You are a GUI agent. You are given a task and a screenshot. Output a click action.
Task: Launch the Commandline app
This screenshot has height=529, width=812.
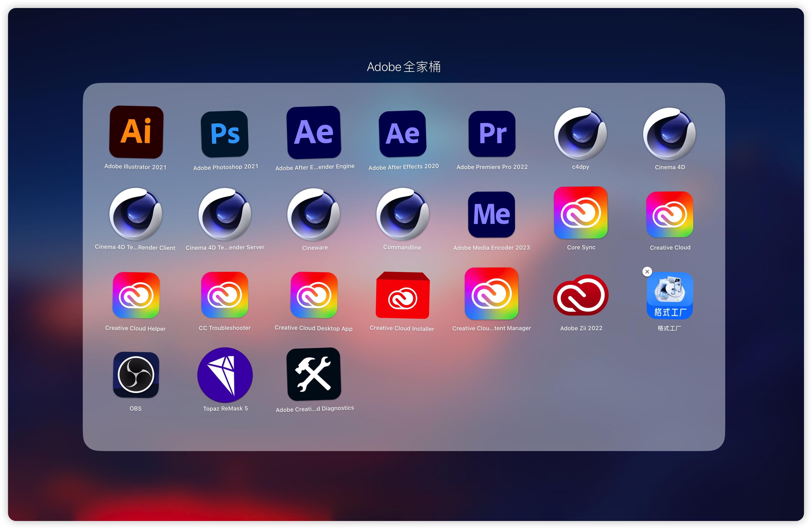403,214
